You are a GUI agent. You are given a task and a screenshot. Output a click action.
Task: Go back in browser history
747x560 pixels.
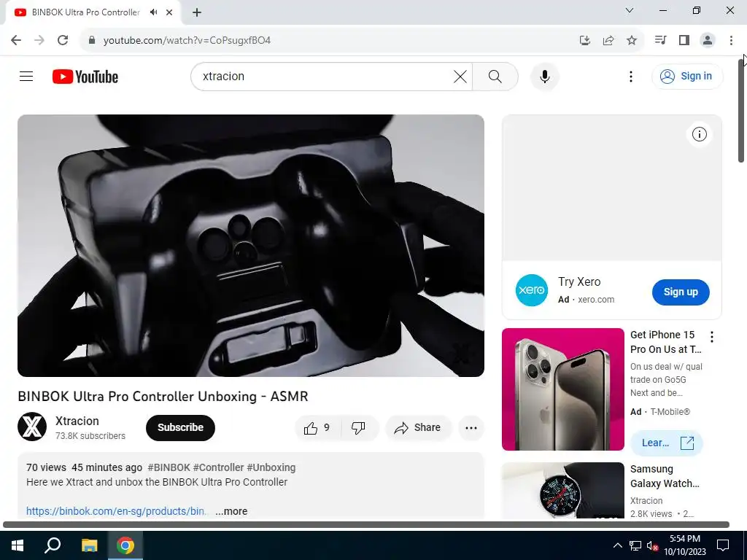16,40
